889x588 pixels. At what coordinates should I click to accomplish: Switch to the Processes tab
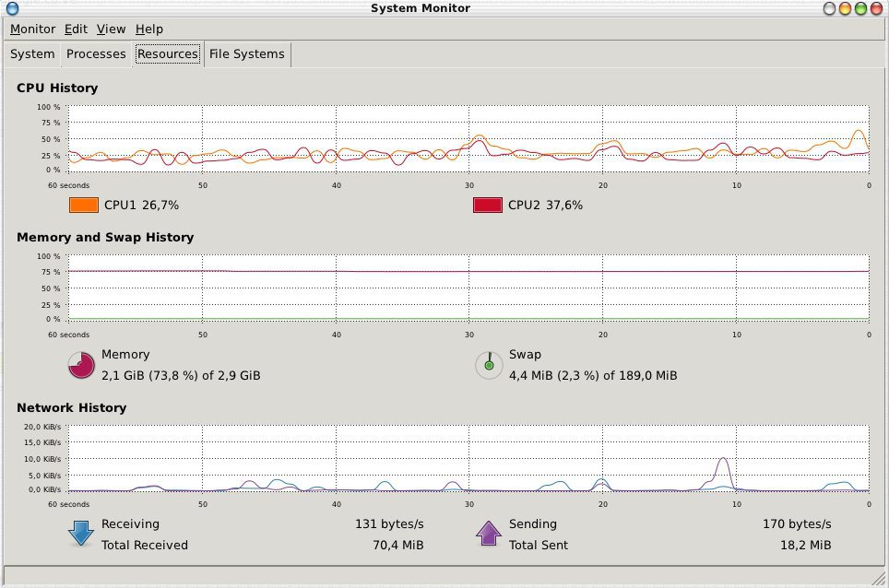(96, 53)
